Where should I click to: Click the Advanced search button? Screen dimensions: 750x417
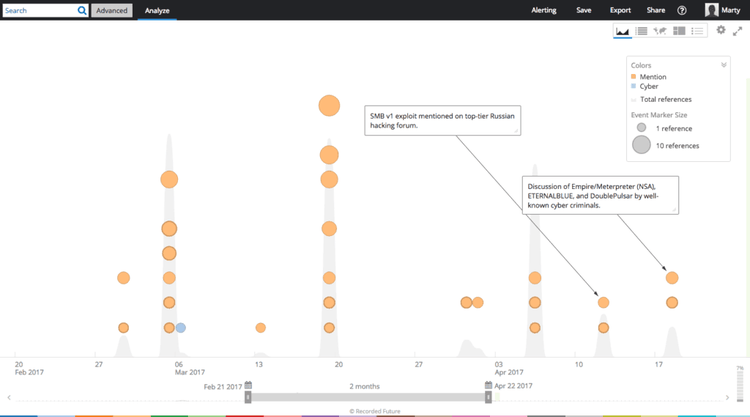[x=111, y=10]
